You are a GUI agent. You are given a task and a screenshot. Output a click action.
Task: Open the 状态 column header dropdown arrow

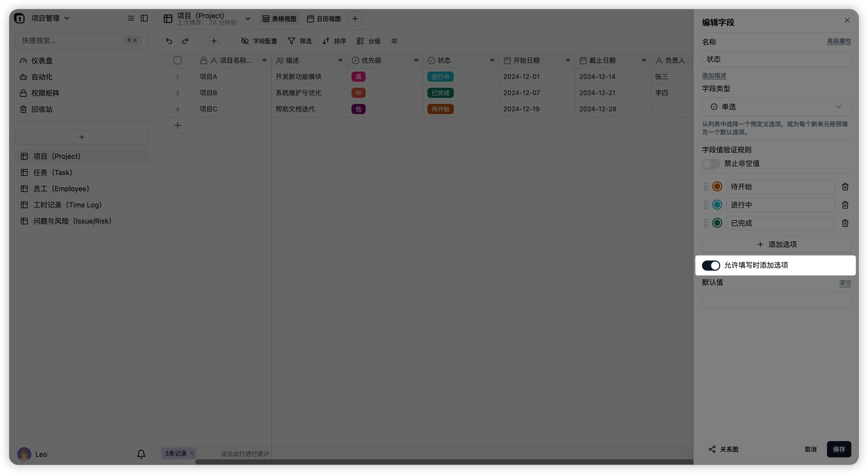point(492,61)
